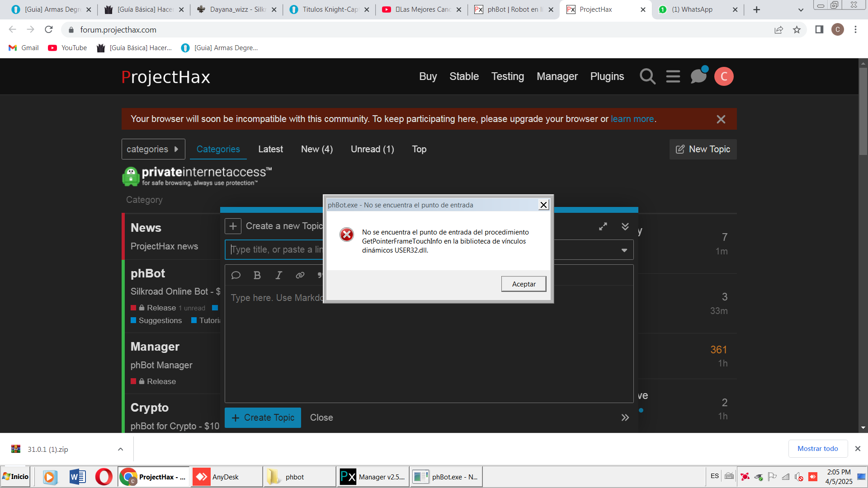The image size is (868, 488).
Task: Open the category selection dropdown
Action: click(624, 250)
